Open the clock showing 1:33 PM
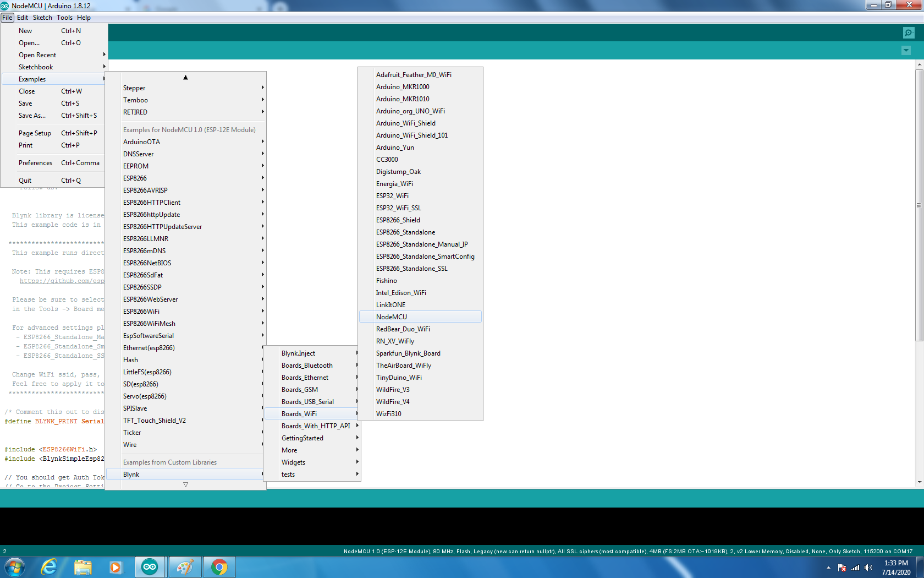Image resolution: width=924 pixels, height=578 pixels. pyautogui.click(x=896, y=568)
